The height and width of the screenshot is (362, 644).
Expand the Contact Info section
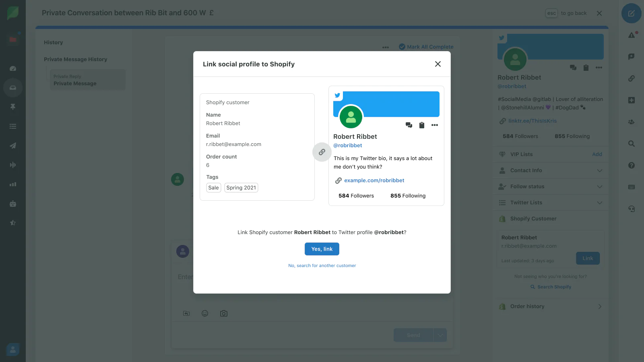pos(551,171)
